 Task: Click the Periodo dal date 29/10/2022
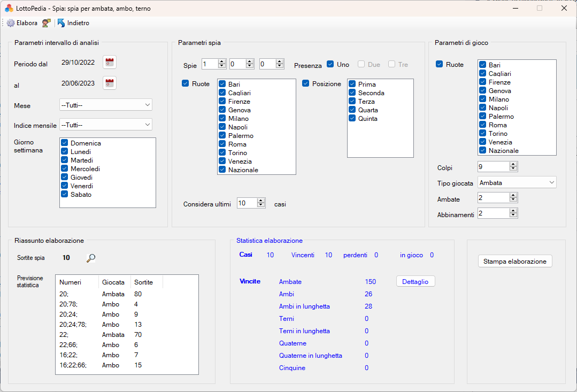78,62
